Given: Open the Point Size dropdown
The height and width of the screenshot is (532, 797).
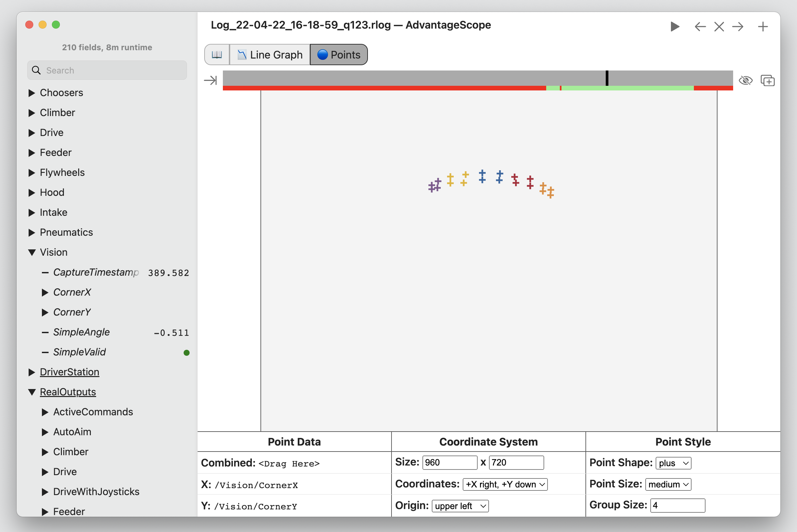Looking at the screenshot, I should pos(668,484).
